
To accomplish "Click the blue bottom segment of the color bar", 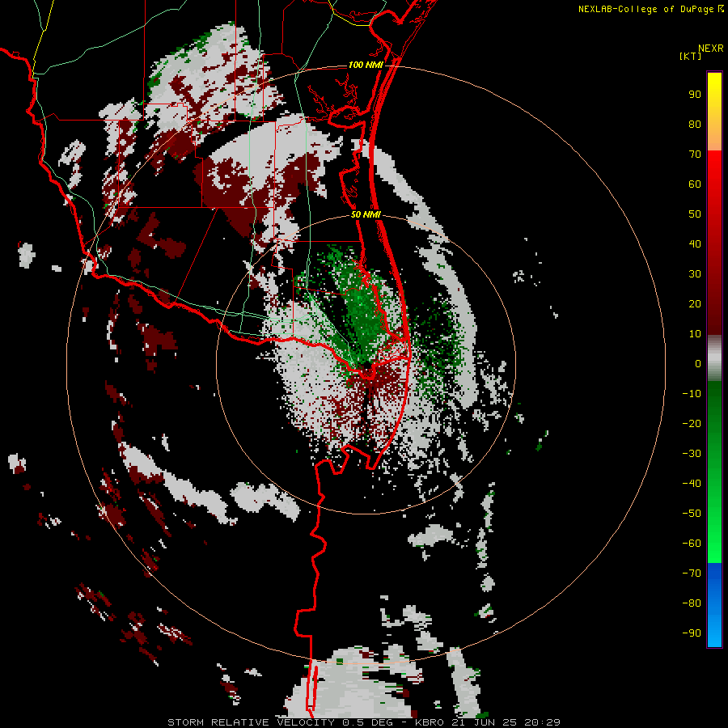I will pyautogui.click(x=714, y=605).
